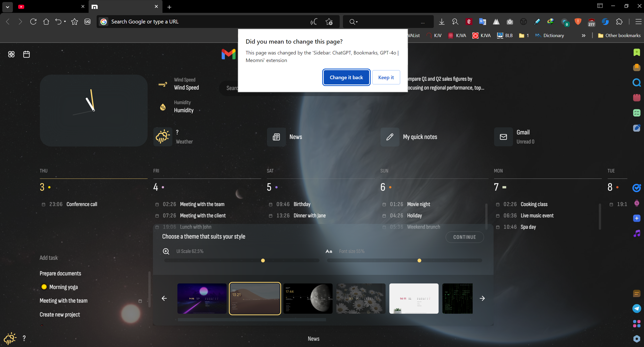Open the Extensions puzzle icon
This screenshot has height=347, width=644.
619,22
